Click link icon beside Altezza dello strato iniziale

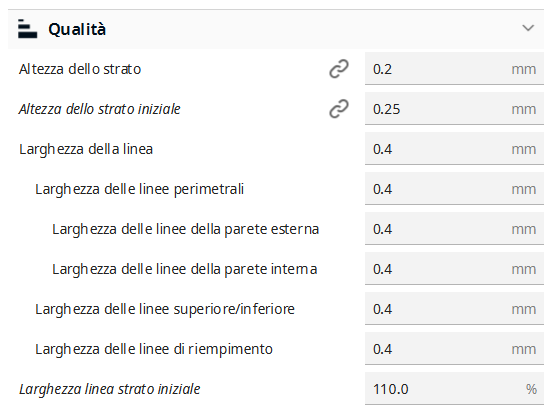[x=339, y=109]
